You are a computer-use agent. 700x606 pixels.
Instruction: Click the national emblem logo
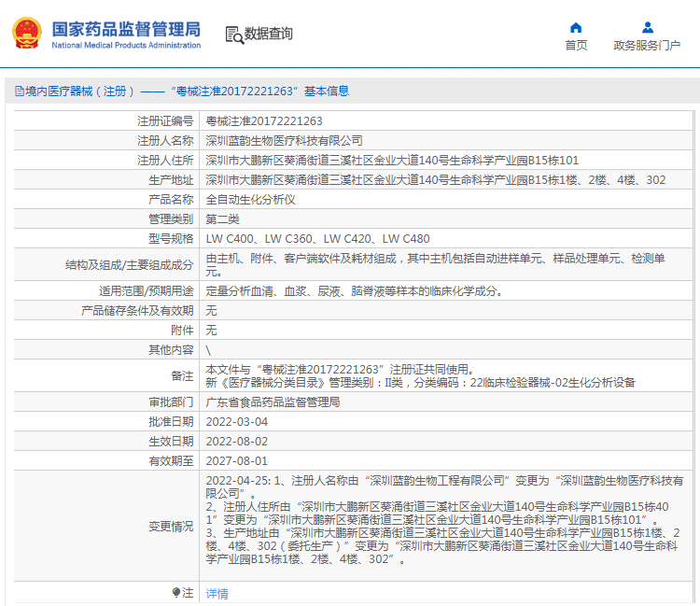click(x=27, y=33)
